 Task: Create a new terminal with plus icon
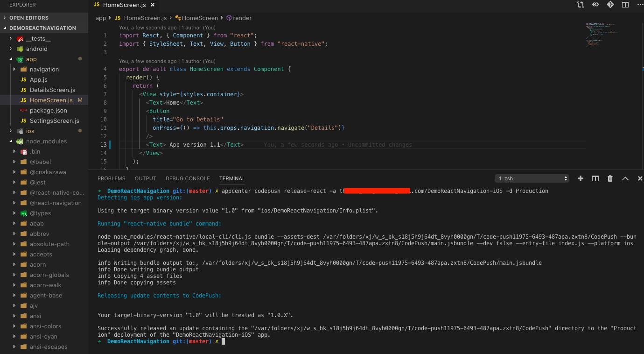(581, 178)
